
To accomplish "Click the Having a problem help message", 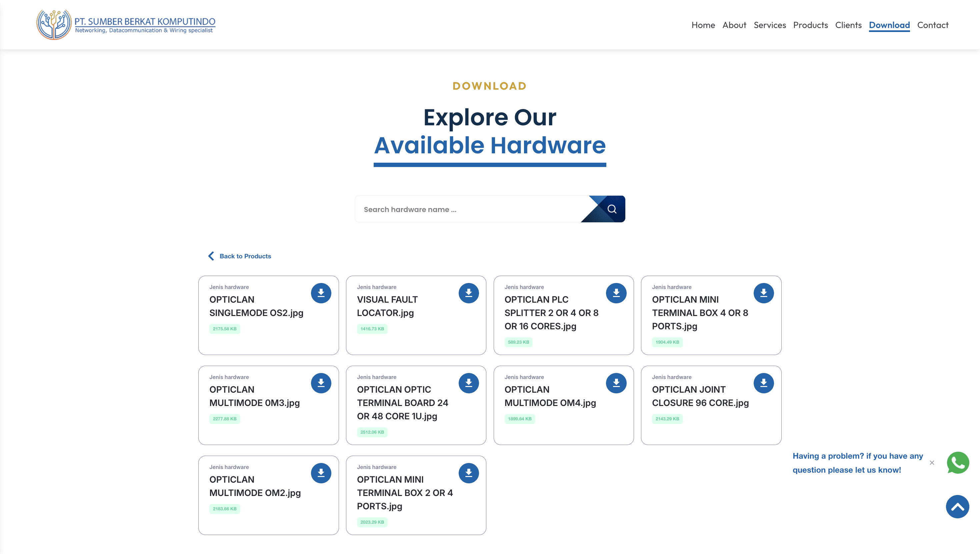I will [857, 463].
